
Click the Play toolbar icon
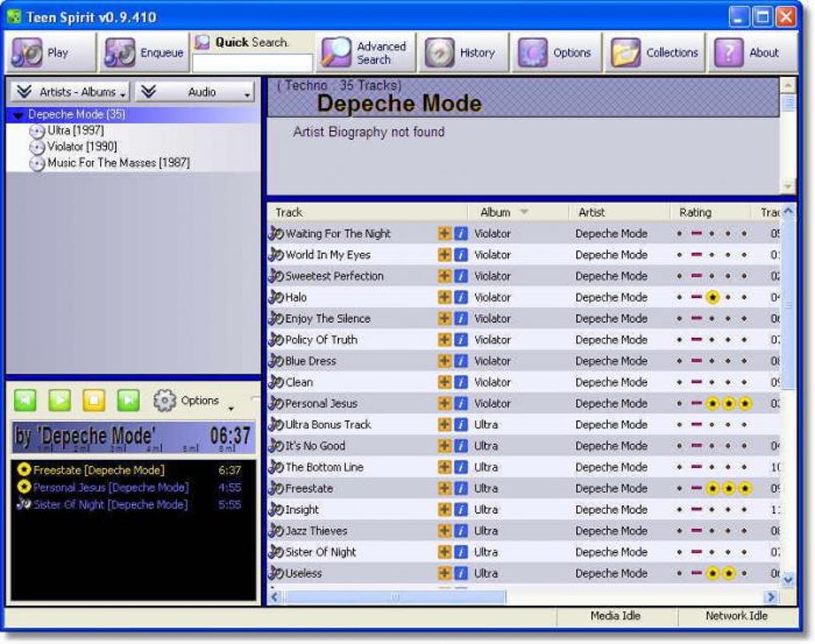27,53
